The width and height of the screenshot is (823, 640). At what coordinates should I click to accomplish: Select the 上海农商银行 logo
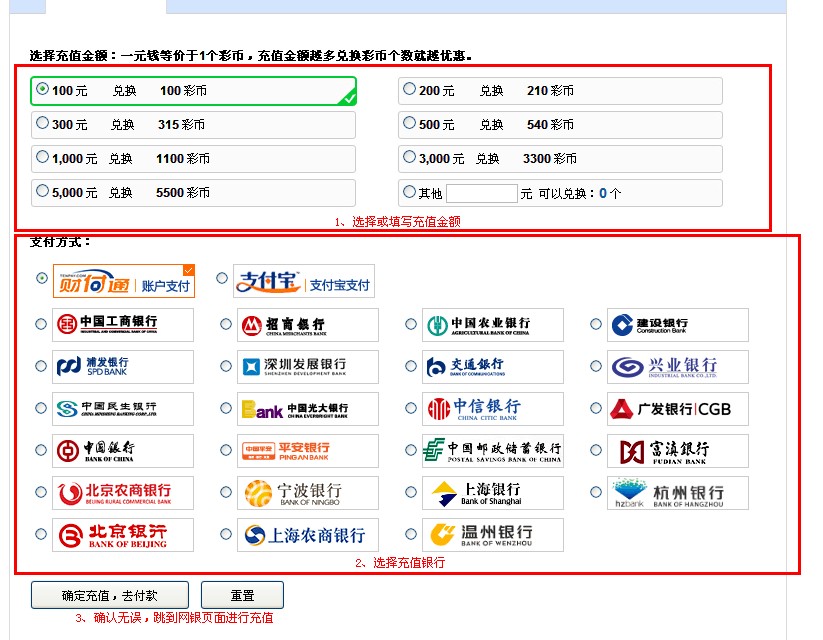[x=308, y=535]
